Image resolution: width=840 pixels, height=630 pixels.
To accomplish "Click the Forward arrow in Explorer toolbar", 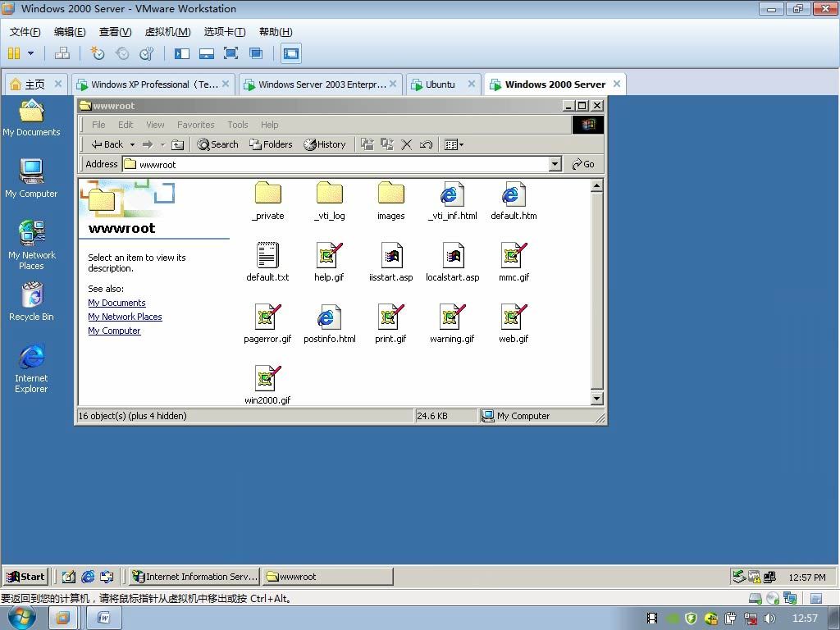I will coord(148,144).
